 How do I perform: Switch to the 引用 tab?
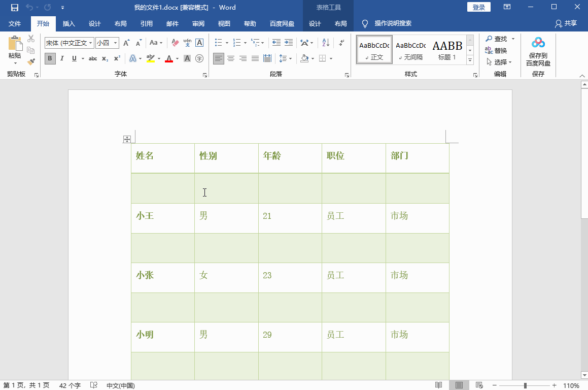point(146,24)
